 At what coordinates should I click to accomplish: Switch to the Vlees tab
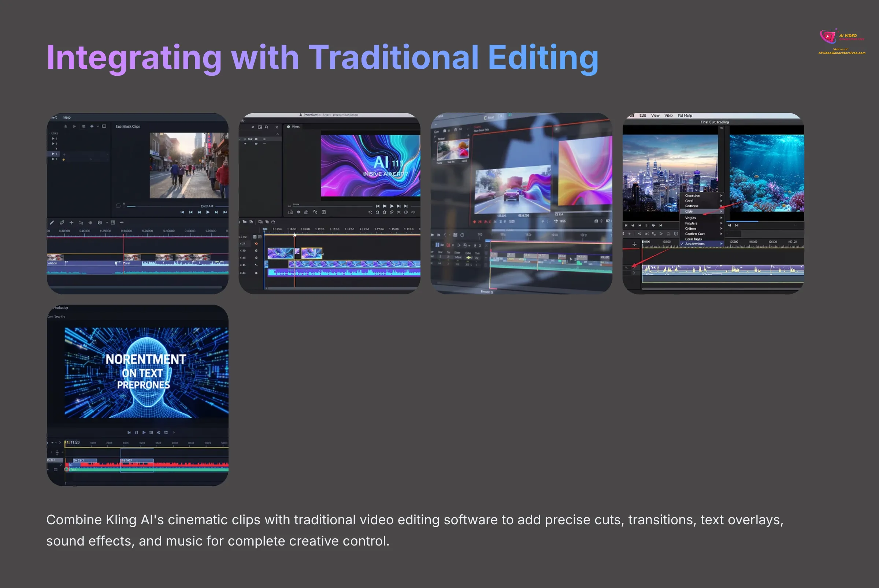(293, 127)
